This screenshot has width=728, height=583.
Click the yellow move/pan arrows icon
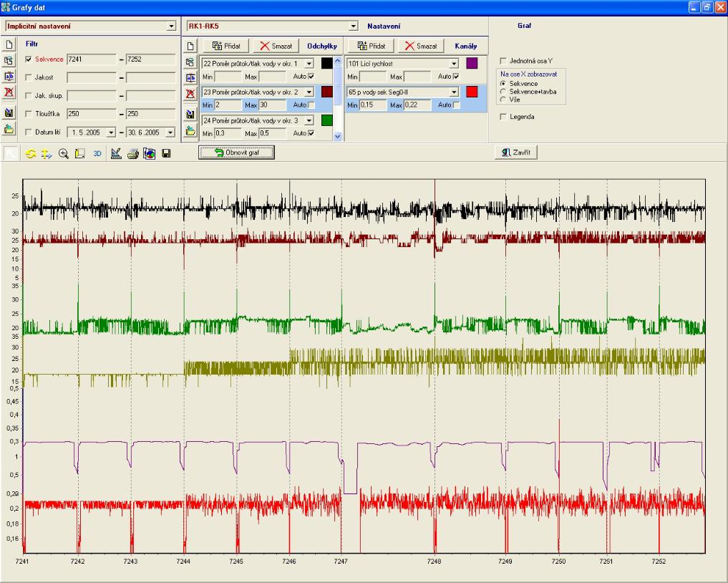click(47, 153)
